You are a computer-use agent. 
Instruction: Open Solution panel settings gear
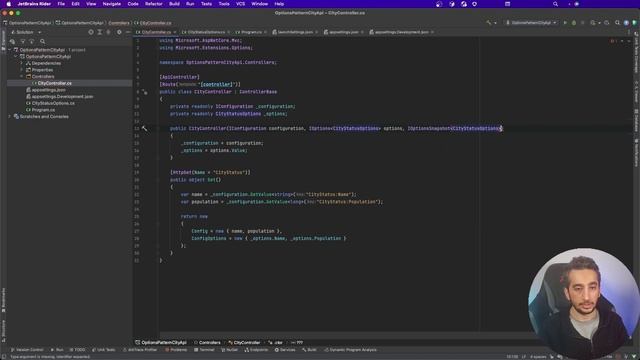[119, 32]
